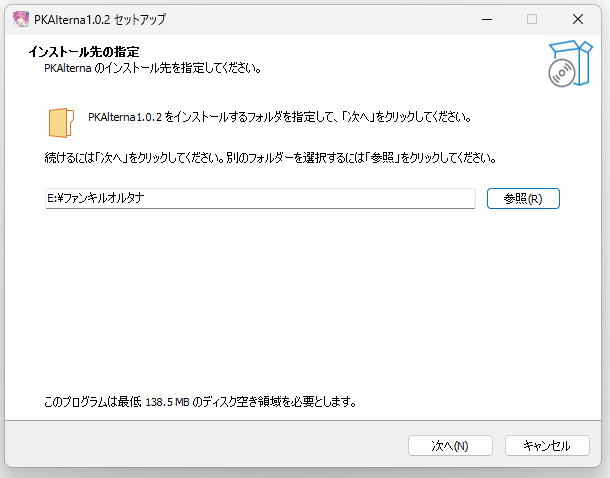Click the installer box and disc icon
This screenshot has height=478, width=610.
pos(570,63)
